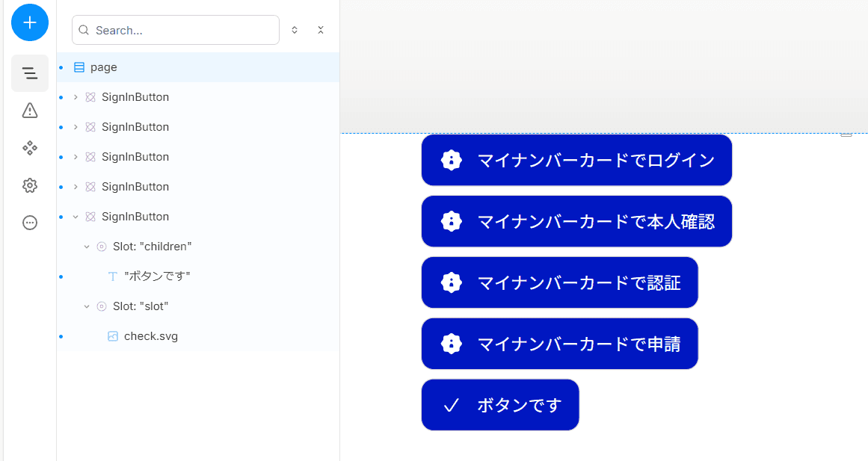Viewport: 868px width, 461px height.
Task: Click the マイナンバーカードで本人確認 button
Action: click(x=577, y=221)
